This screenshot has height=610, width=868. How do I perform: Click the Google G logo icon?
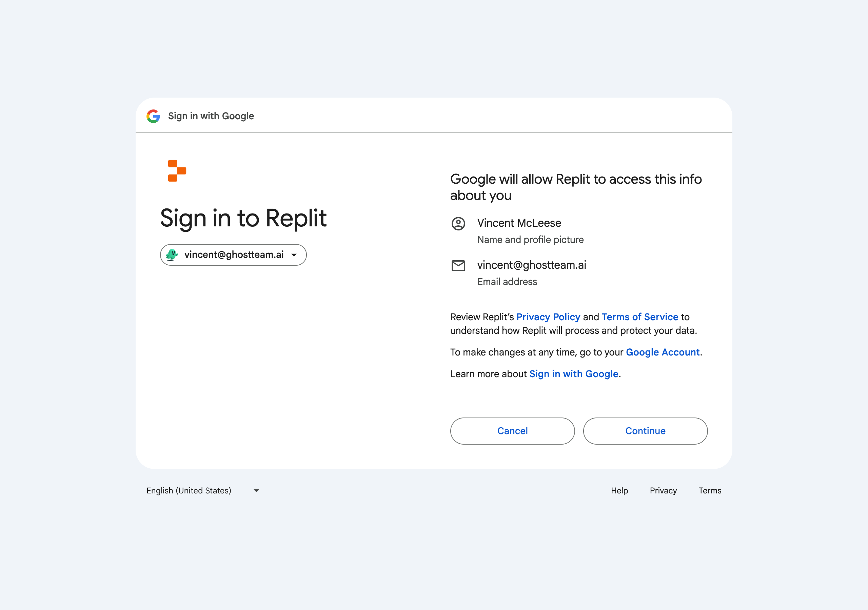coord(153,116)
